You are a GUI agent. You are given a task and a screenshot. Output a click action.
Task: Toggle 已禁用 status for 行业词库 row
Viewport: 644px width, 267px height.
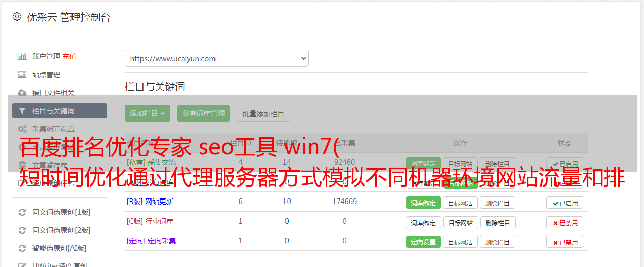click(565, 222)
